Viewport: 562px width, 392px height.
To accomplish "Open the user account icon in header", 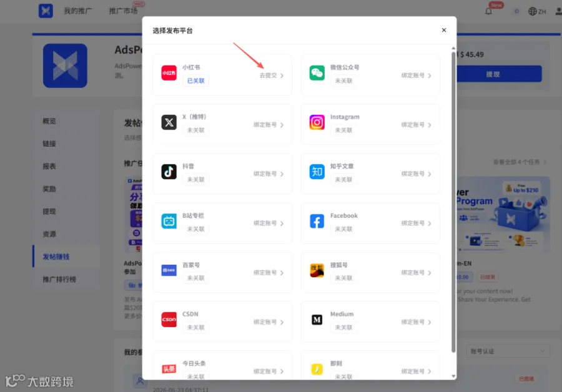I will [x=558, y=11].
